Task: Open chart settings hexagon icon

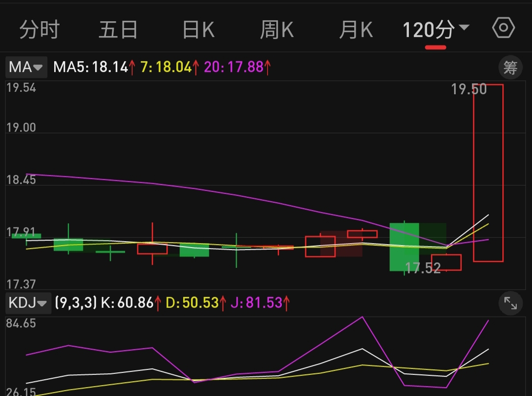Action: tap(503, 28)
